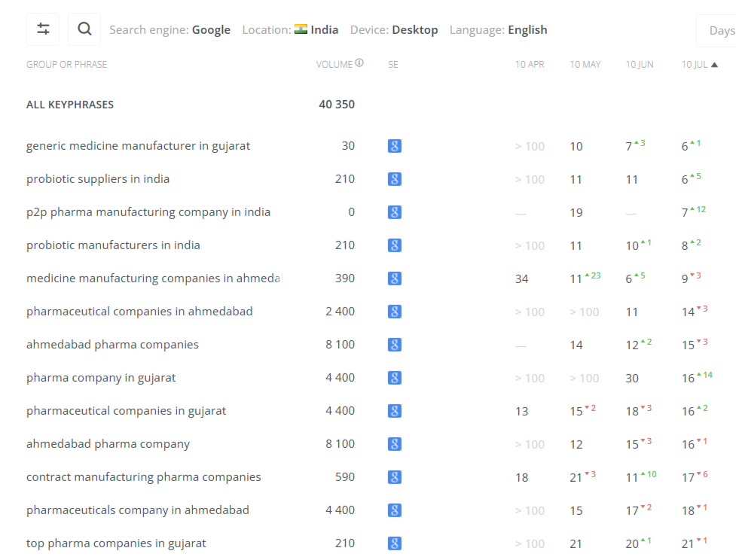Open keyphrase pharmaceutical companies in gujarat
Image resolution: width=736 pixels, height=560 pixels.
[x=127, y=411]
